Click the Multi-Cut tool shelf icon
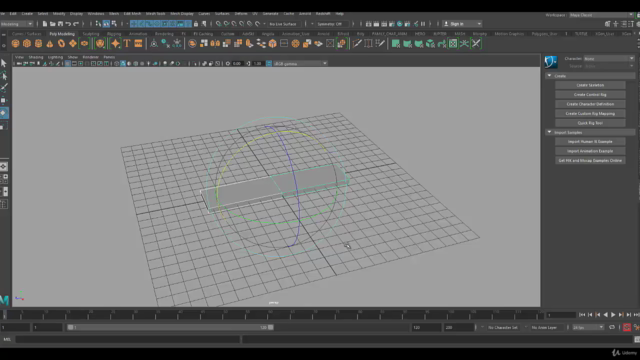This screenshot has width=640, height=360. [357, 44]
